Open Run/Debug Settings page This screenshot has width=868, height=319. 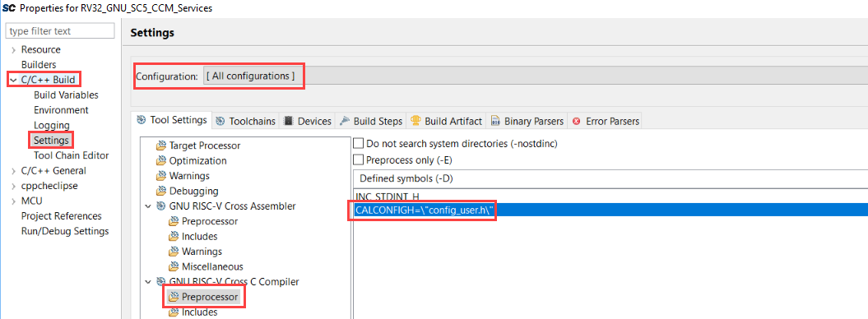click(x=65, y=231)
